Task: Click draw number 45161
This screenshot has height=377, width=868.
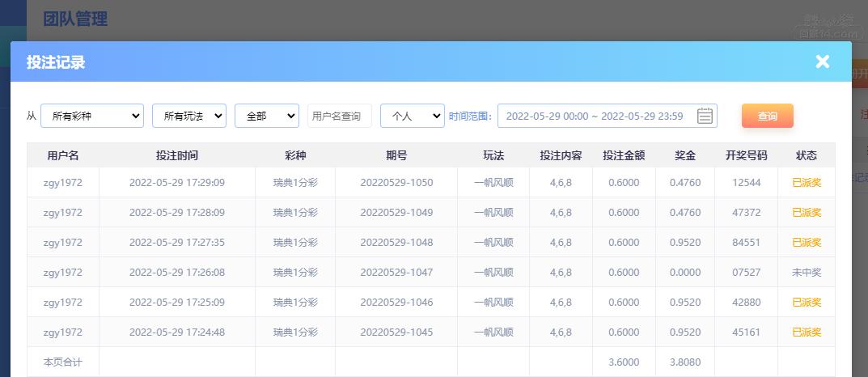Action: (x=746, y=333)
